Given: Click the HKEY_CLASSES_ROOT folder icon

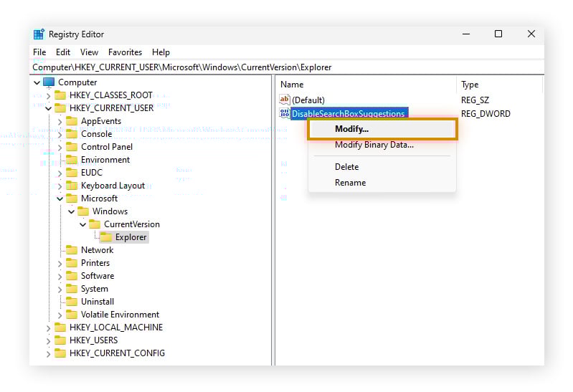Looking at the screenshot, I should pyautogui.click(x=60, y=95).
